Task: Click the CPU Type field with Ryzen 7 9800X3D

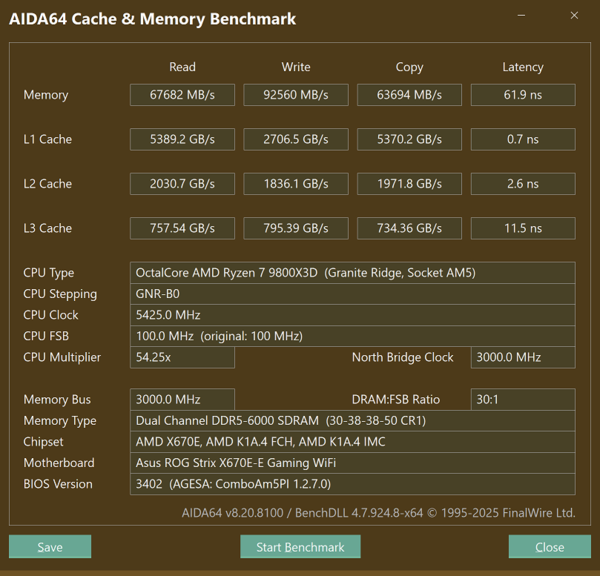Action: (x=353, y=272)
